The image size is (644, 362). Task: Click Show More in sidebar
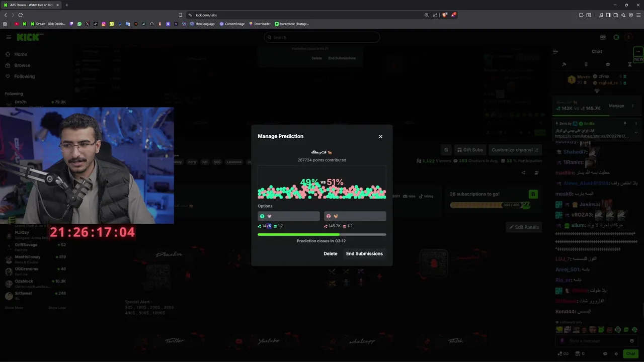(x=15, y=308)
